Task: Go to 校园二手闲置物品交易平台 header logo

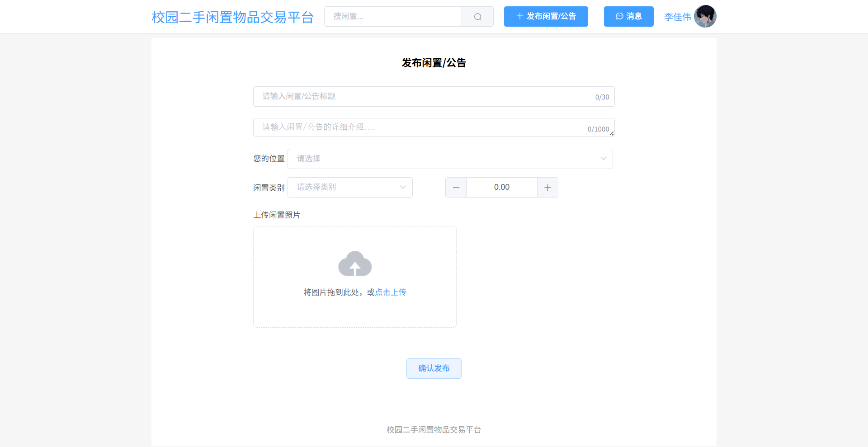Action: click(x=232, y=17)
